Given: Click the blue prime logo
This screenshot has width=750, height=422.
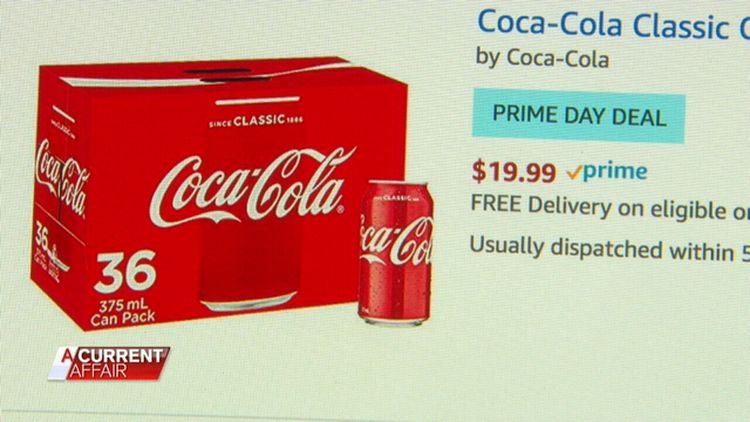Looking at the screenshot, I should tap(615, 171).
